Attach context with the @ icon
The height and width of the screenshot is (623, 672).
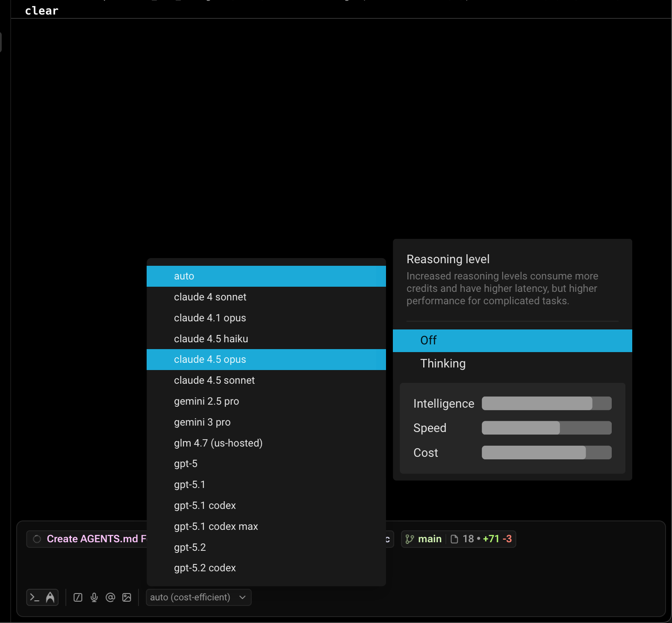click(110, 597)
